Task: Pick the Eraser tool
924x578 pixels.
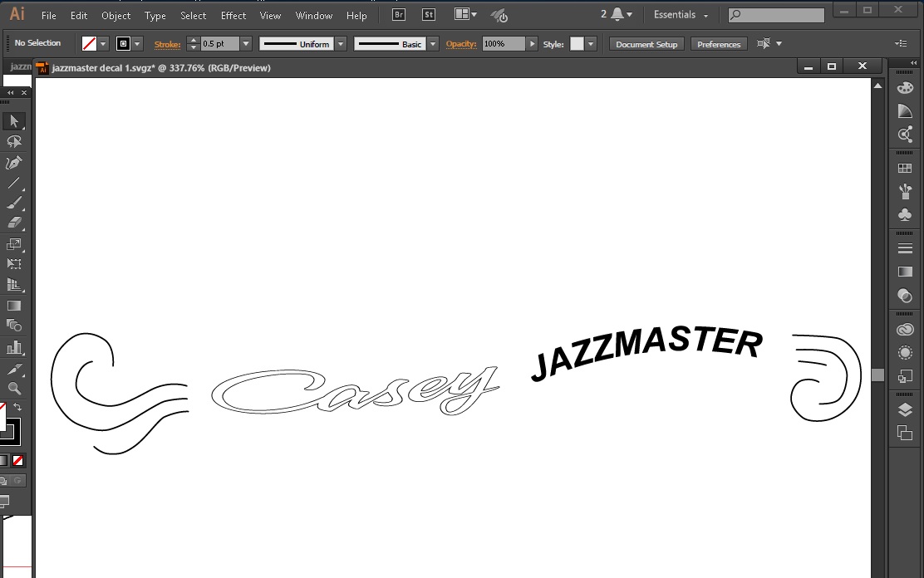Action: [x=13, y=223]
